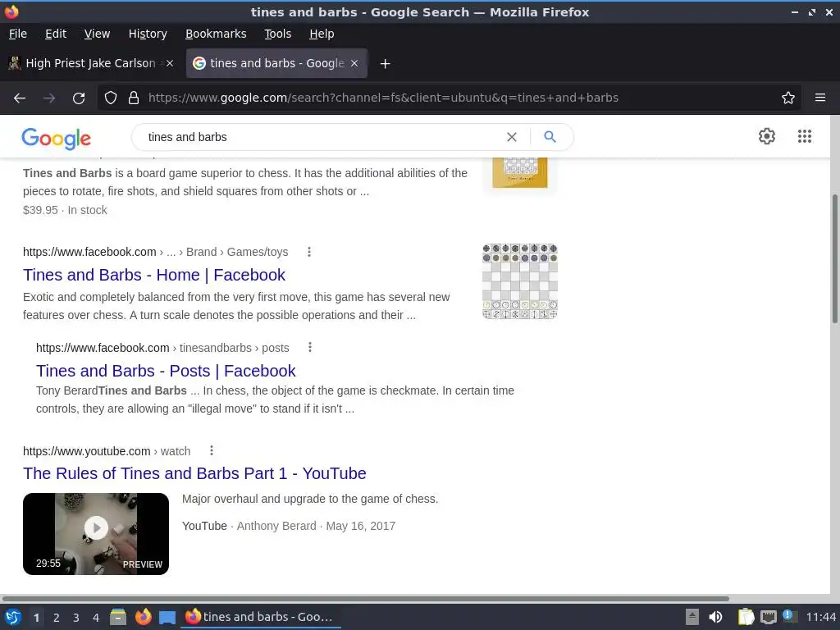The width and height of the screenshot is (840, 630).
Task: Open the taskbar start menu
Action: [13, 617]
